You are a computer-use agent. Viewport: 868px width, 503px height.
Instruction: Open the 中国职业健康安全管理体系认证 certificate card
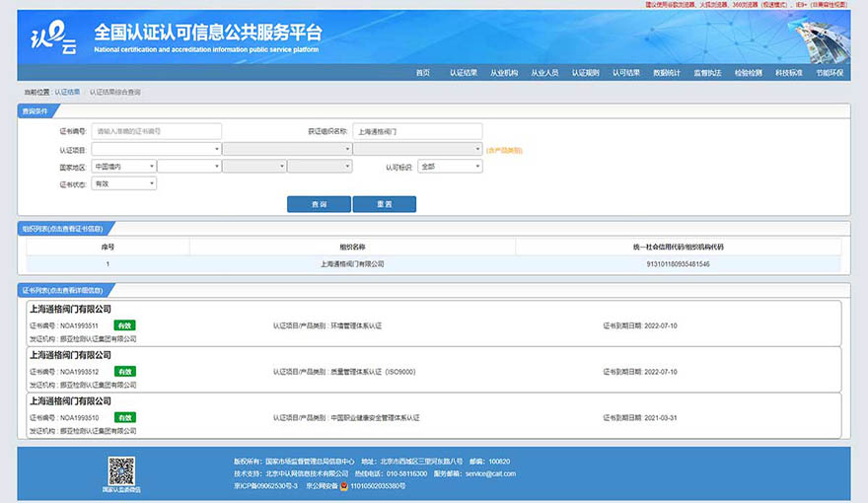click(434, 415)
